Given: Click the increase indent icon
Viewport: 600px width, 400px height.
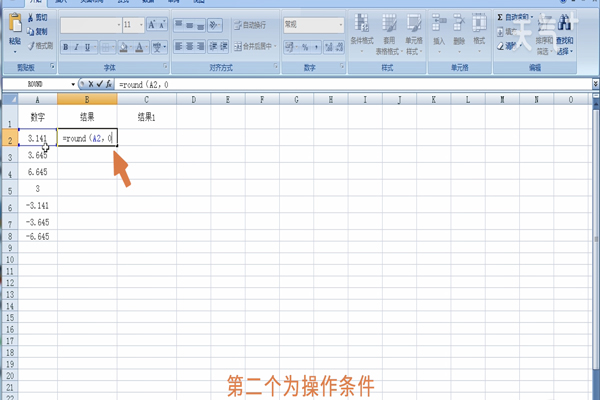Looking at the screenshot, I should click(223, 46).
